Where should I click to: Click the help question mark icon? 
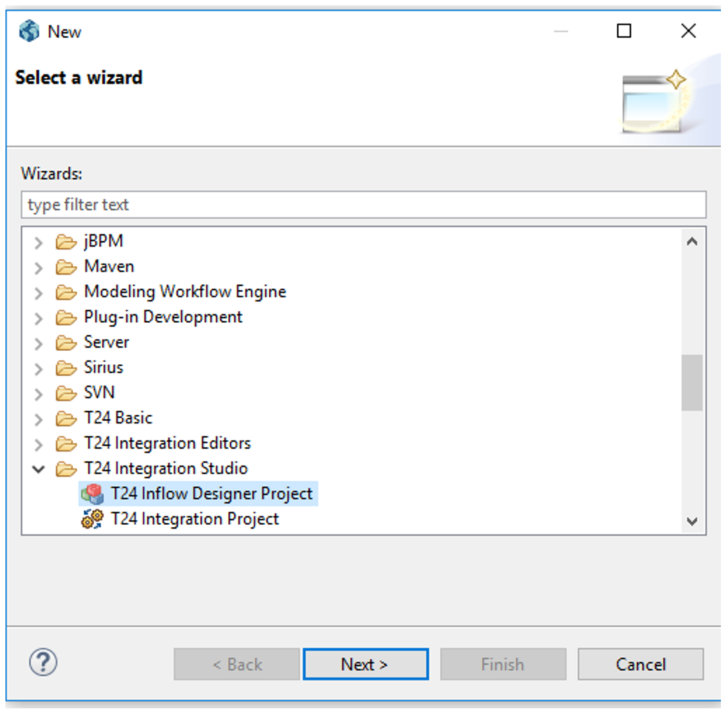click(x=44, y=662)
